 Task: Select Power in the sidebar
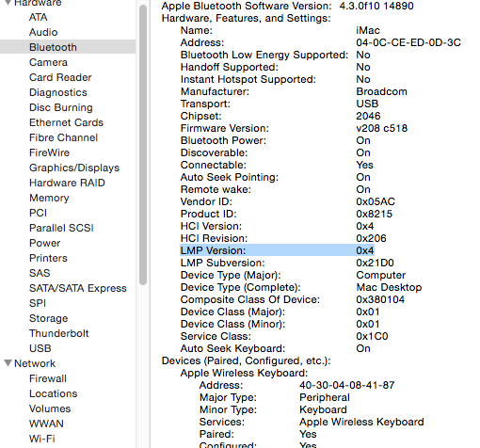click(45, 243)
